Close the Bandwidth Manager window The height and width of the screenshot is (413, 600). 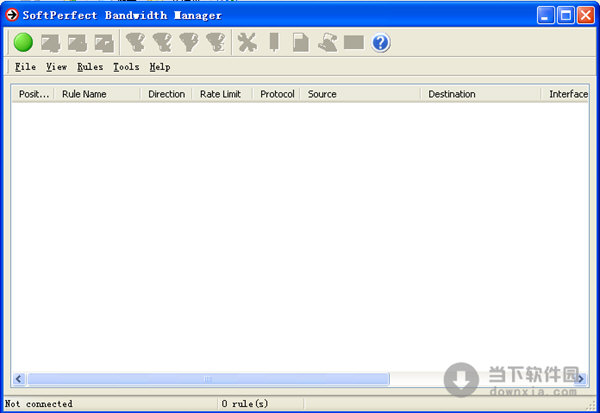pos(586,15)
